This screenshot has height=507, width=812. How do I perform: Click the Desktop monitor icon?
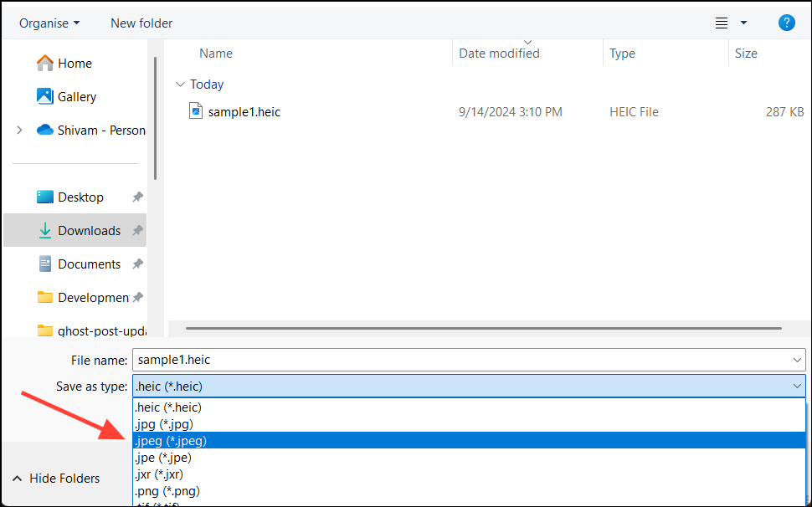point(45,197)
